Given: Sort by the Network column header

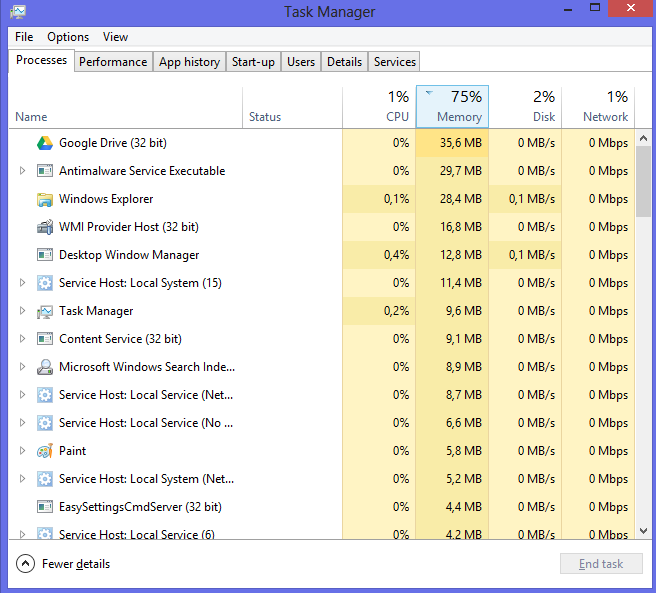Looking at the screenshot, I should [x=598, y=107].
